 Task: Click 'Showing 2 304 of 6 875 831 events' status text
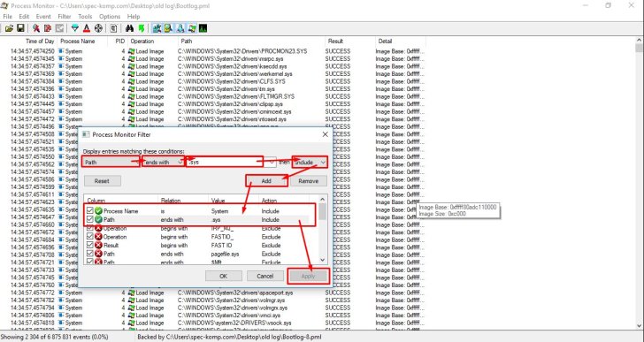coord(55,337)
